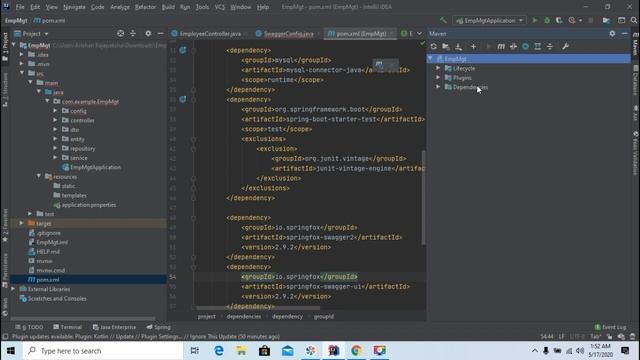Click the Windows Start button
This screenshot has height=360, width=640.
11,351
